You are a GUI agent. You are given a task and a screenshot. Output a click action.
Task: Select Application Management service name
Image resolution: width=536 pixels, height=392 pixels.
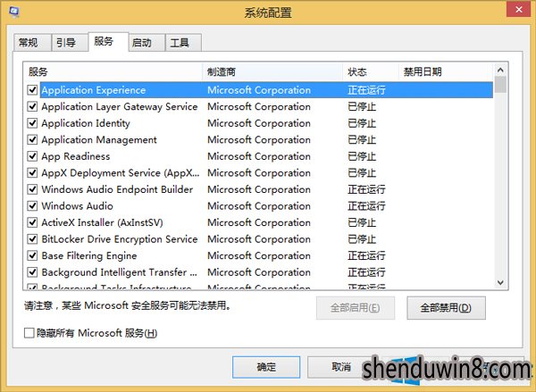point(99,140)
